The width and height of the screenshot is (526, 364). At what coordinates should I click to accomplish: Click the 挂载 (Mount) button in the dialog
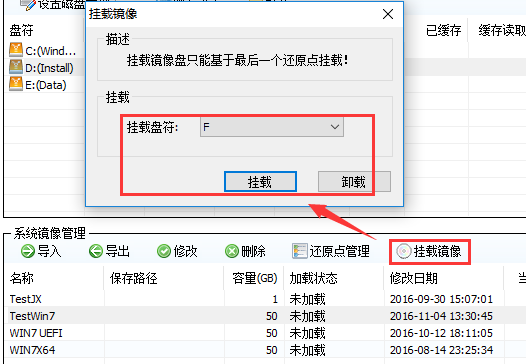[x=260, y=181]
